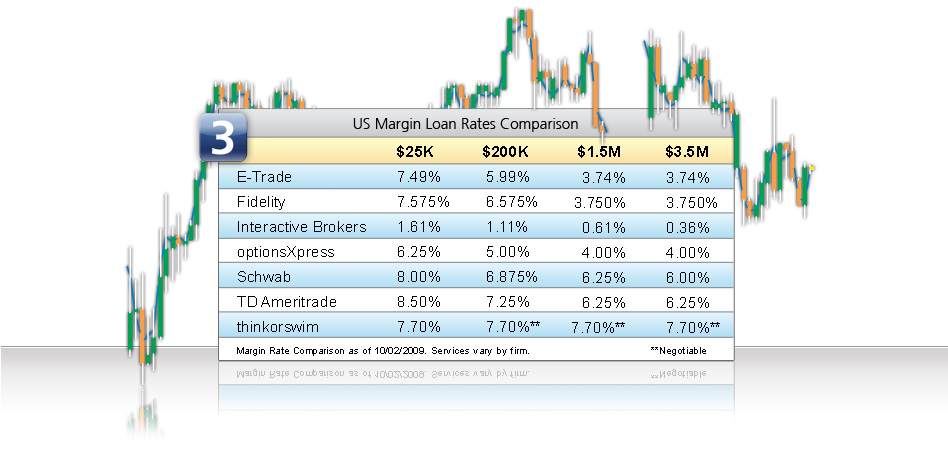This screenshot has width=948, height=469.
Task: Click the yellow dot at chart end
Action: click(812, 168)
